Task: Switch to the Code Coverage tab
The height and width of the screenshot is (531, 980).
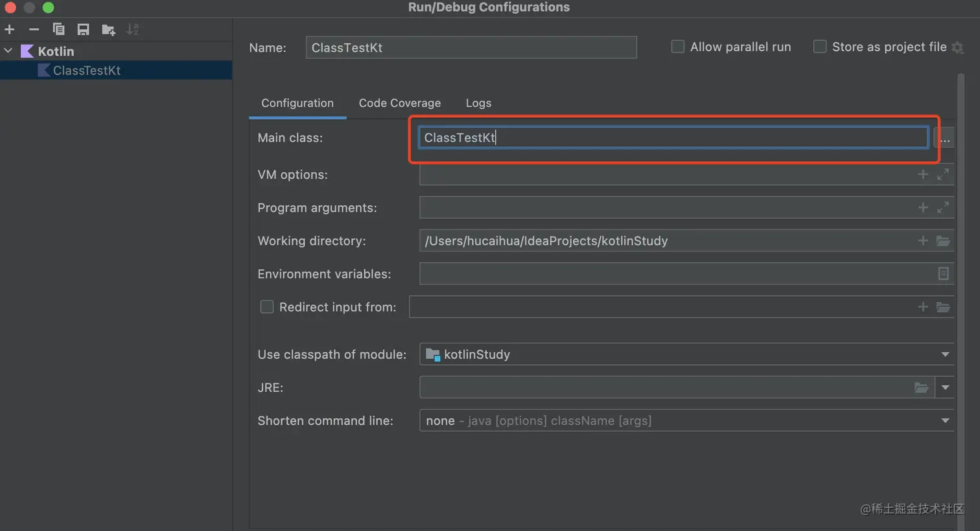Action: click(399, 103)
